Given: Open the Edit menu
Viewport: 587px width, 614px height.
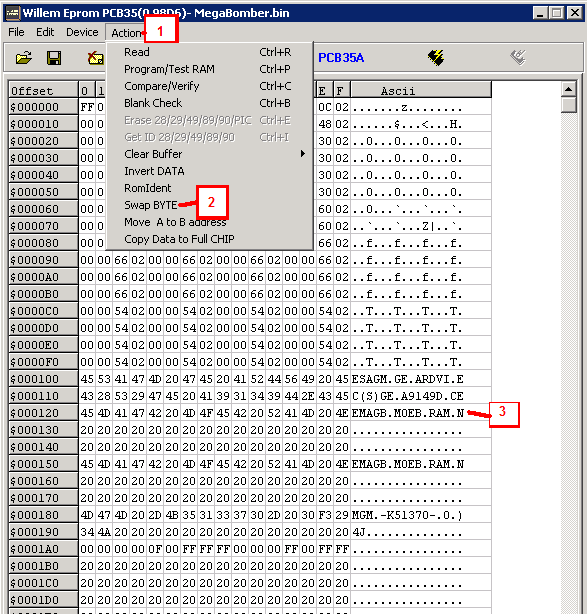Looking at the screenshot, I should coord(45,32).
